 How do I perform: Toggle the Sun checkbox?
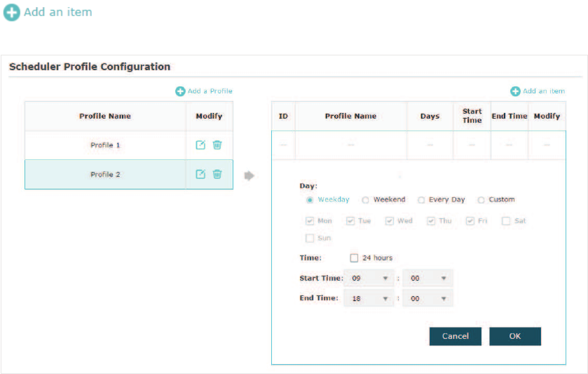310,238
